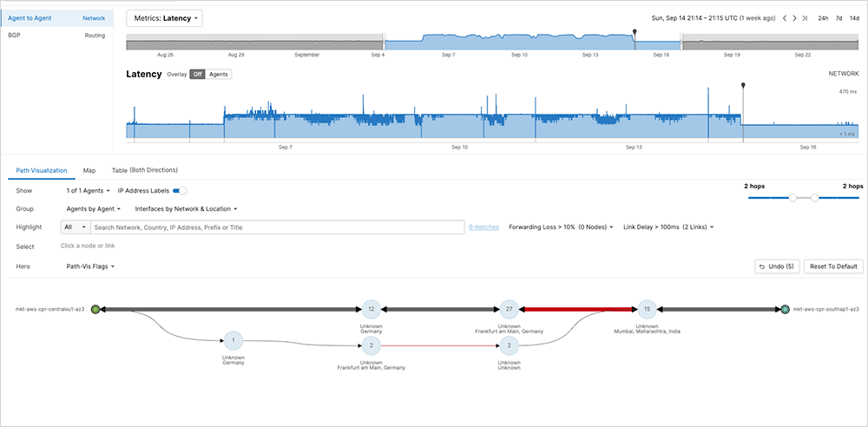The height and width of the screenshot is (427, 868).
Task: Click the Undo (5) button
Action: (777, 266)
